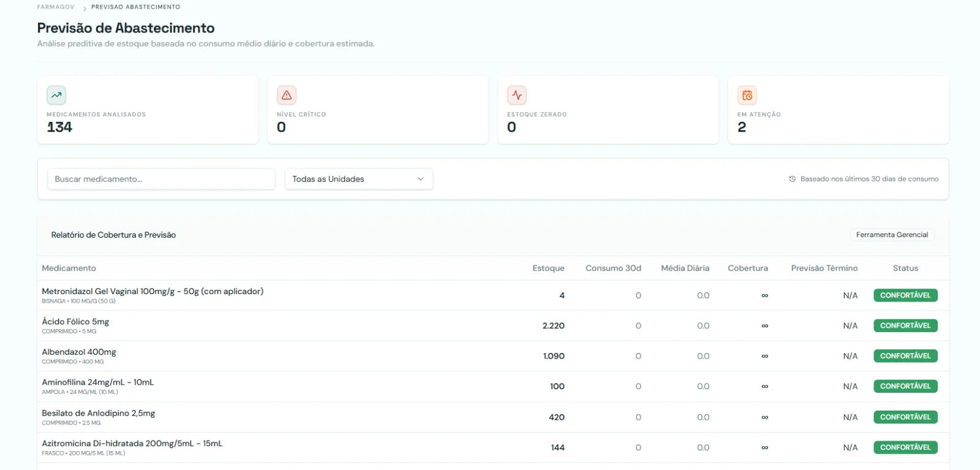Click the Estoque column header
Screen dimensions: 980x470
548,268
